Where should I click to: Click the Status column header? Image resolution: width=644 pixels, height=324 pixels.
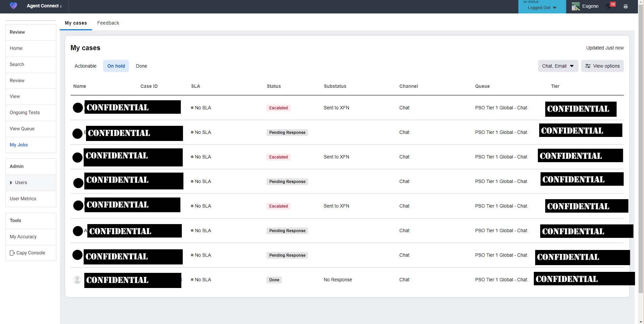pos(274,86)
